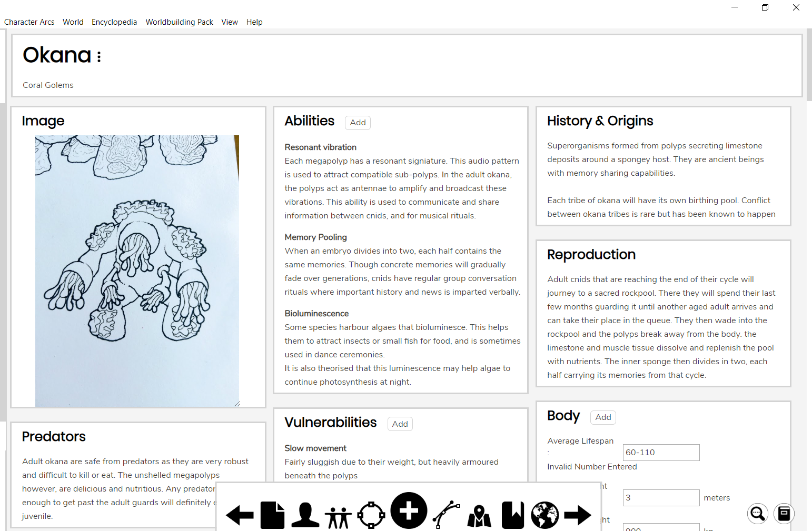The image size is (812, 531).
Task: Open the magnifier search bubble icon
Action: [x=758, y=513]
